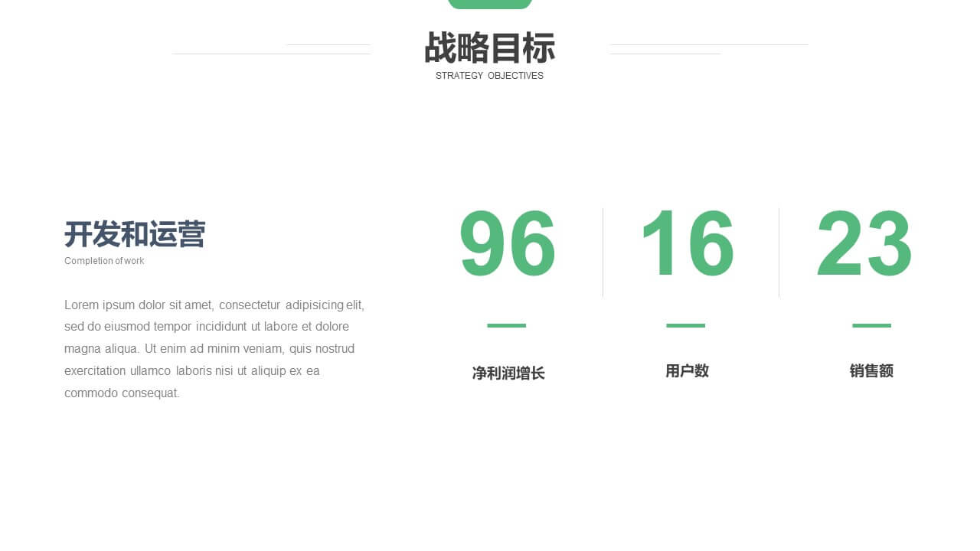Select the label 销售额
The height and width of the screenshot is (551, 980).
871,371
